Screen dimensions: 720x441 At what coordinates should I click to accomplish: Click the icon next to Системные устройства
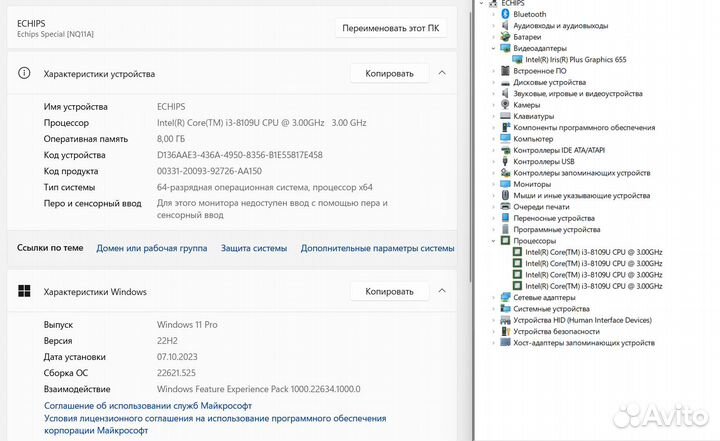click(x=506, y=309)
